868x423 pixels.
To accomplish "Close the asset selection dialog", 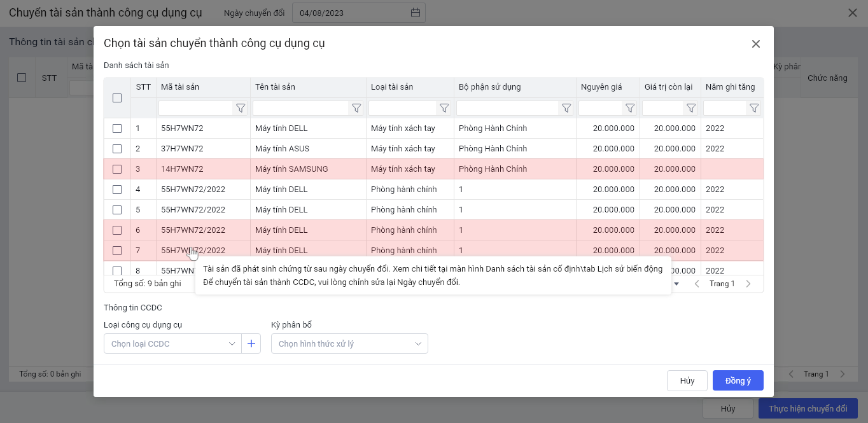I will 756,44.
